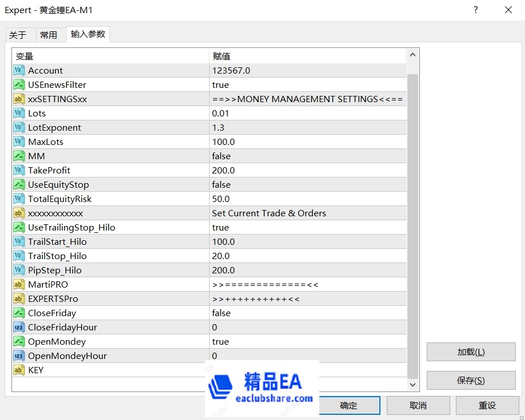Click the 123 icon beside OpenMondeyHour
The image size is (525, 420).
click(x=18, y=356)
